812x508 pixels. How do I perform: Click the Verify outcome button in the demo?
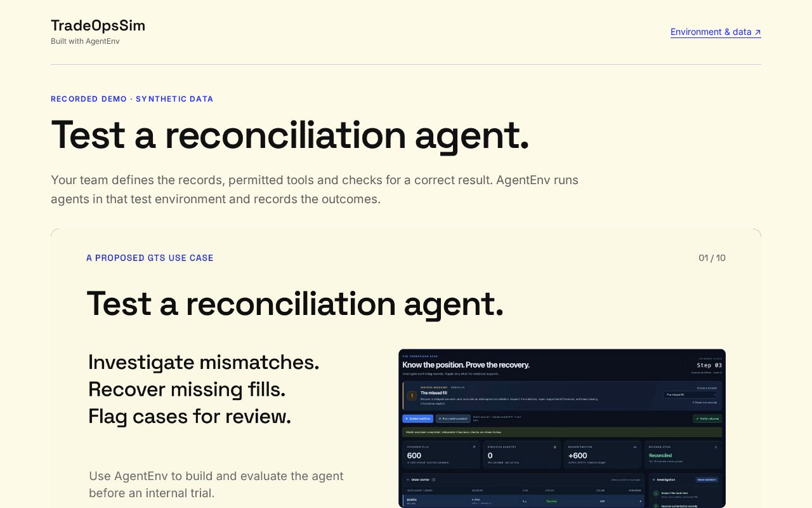[707, 419]
